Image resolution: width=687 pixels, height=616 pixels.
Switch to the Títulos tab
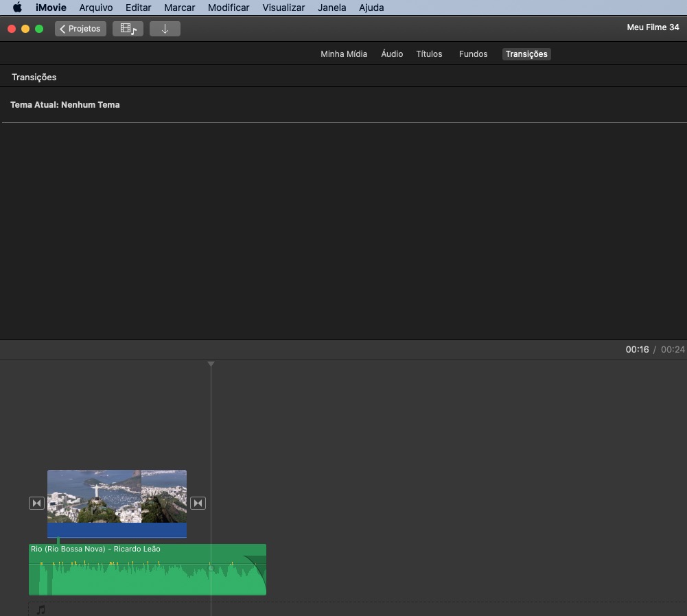(429, 54)
